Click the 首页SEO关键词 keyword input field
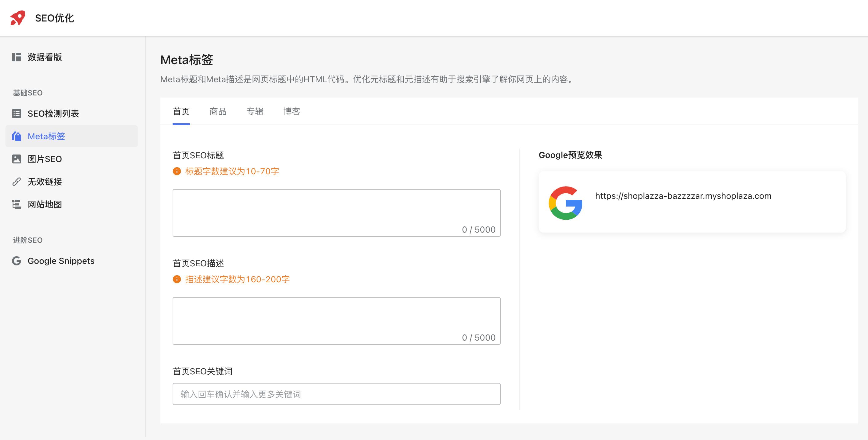 pos(336,394)
